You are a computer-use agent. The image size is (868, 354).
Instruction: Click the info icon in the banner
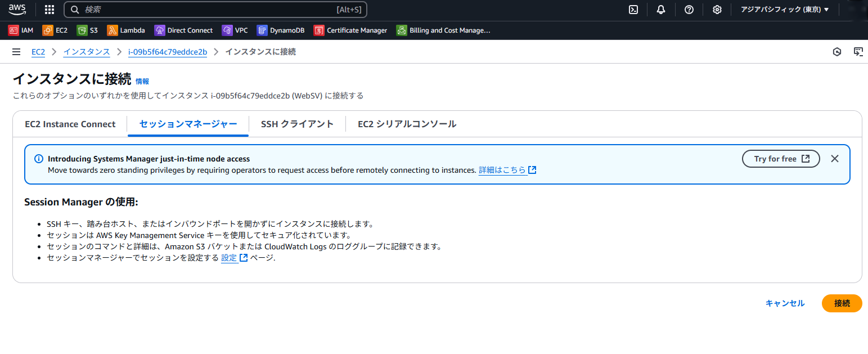[x=39, y=159]
